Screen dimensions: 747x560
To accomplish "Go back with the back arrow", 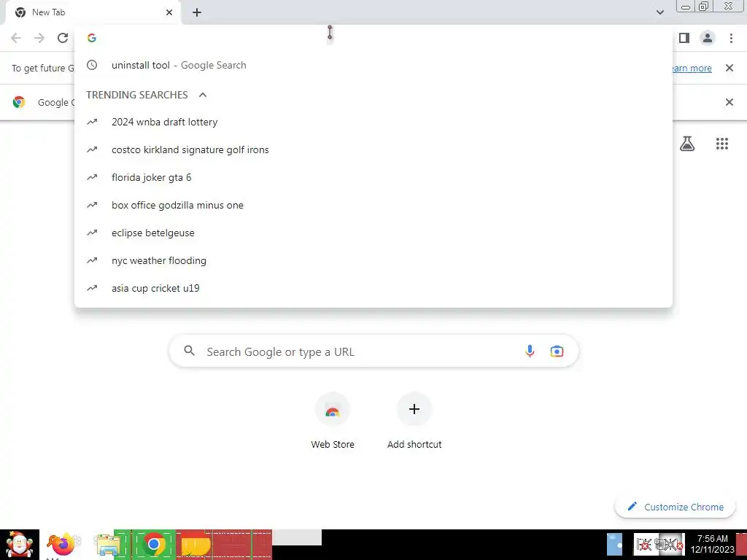I will click(16, 38).
